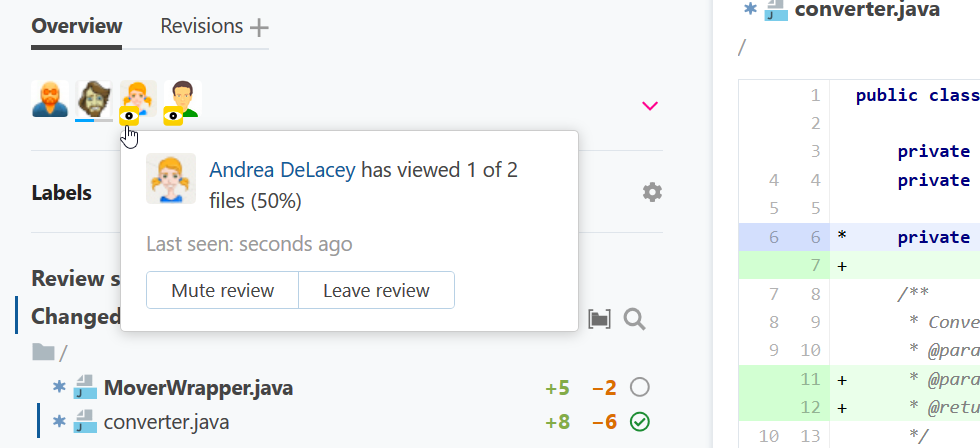This screenshot has height=448, width=980.
Task: Click the Java file icon of MoverWrapper.java
Action: coord(86,387)
